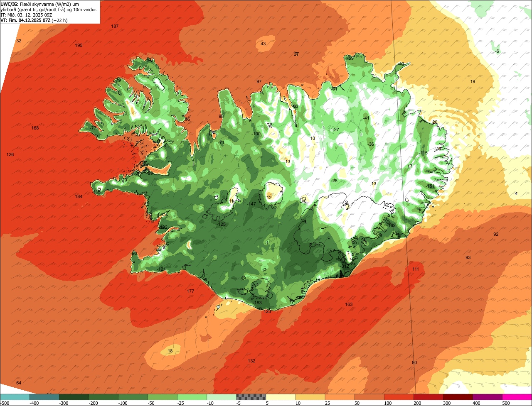Click the red swatch between 200 and 300
This screenshot has width=532, height=406.
428,397
